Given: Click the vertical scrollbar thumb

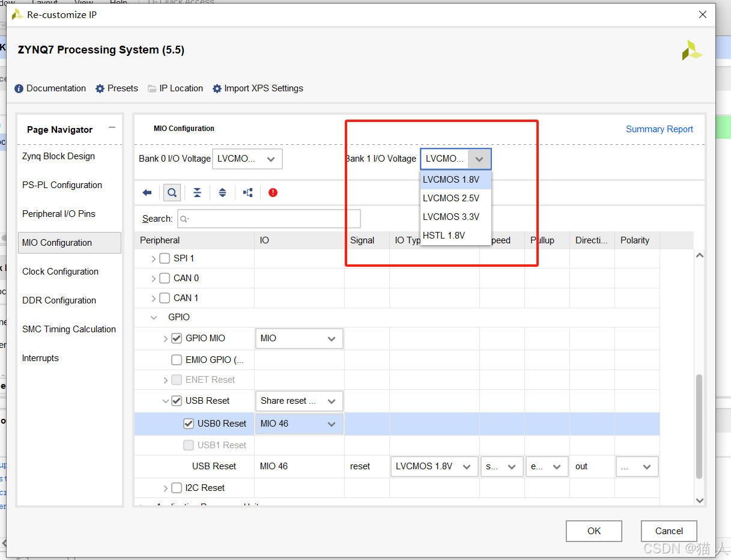Looking at the screenshot, I should (699, 427).
